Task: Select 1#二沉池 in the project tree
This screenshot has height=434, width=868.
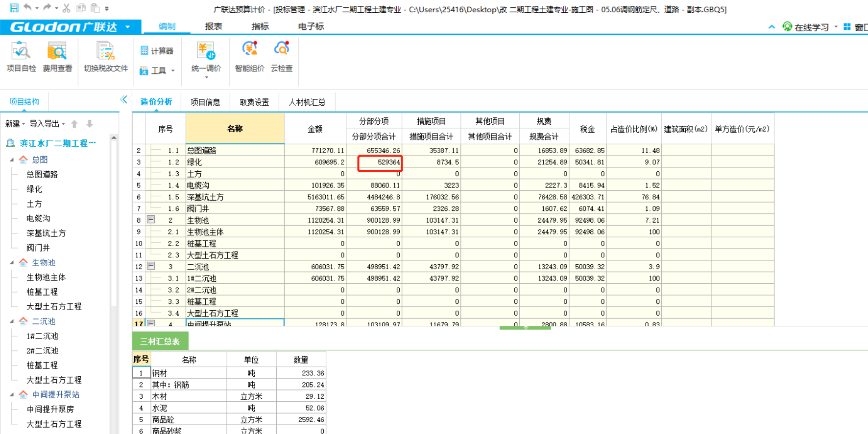Action: (x=42, y=336)
